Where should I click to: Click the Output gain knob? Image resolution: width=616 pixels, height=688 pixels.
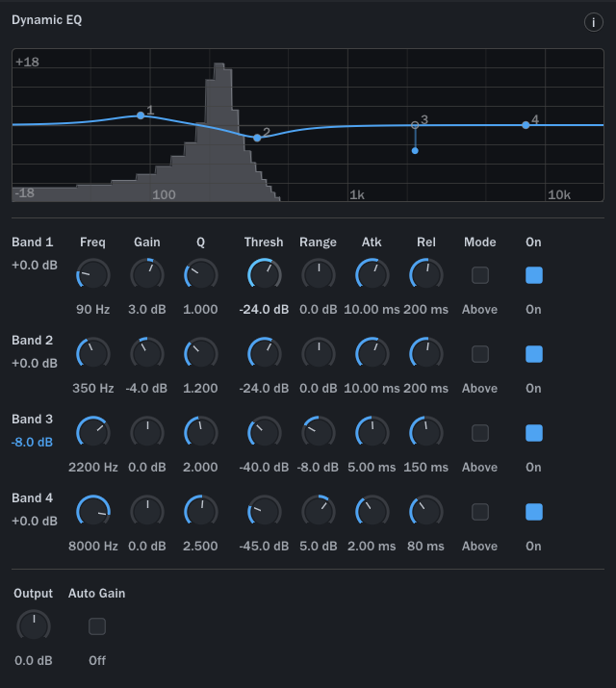tap(34, 626)
